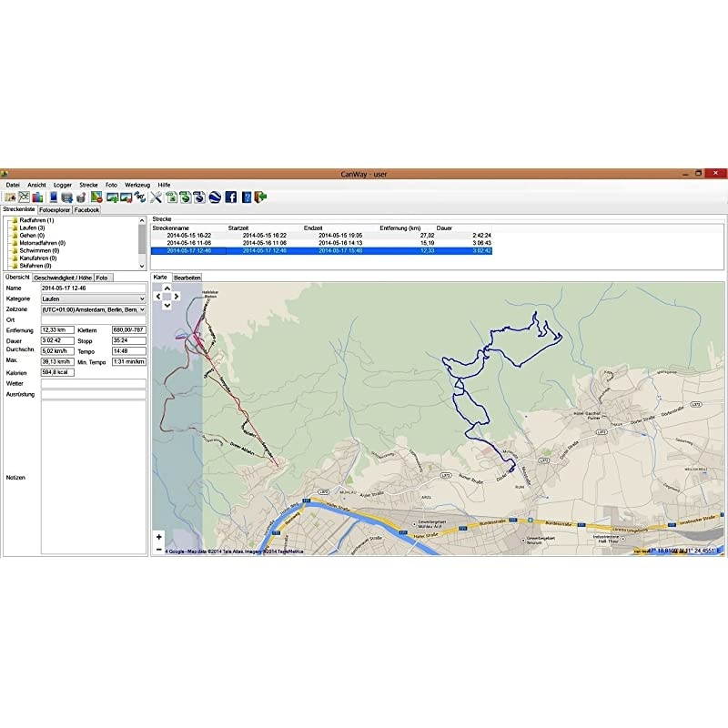The width and height of the screenshot is (728, 728).
Task: Click the Wetter input field
Action: coord(93,384)
